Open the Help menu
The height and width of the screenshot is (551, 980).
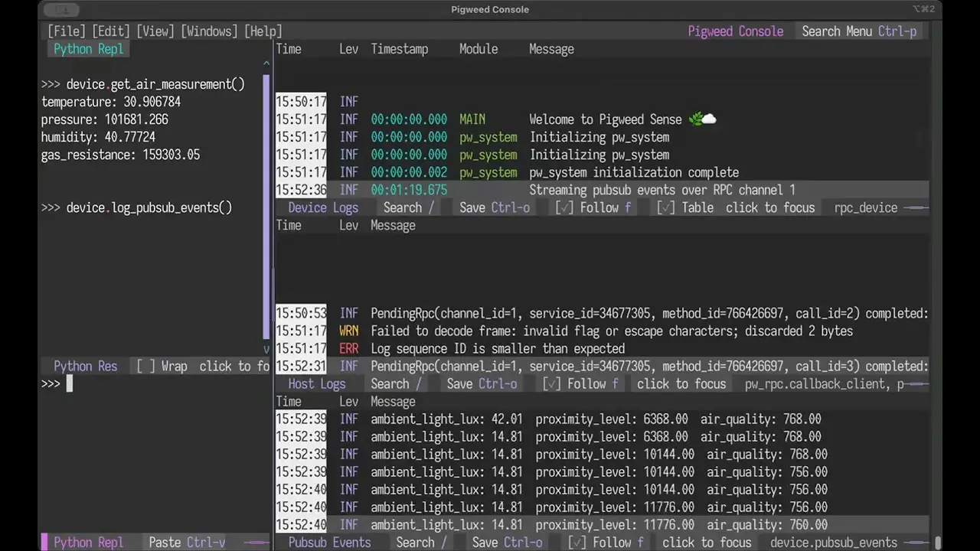[x=263, y=31]
